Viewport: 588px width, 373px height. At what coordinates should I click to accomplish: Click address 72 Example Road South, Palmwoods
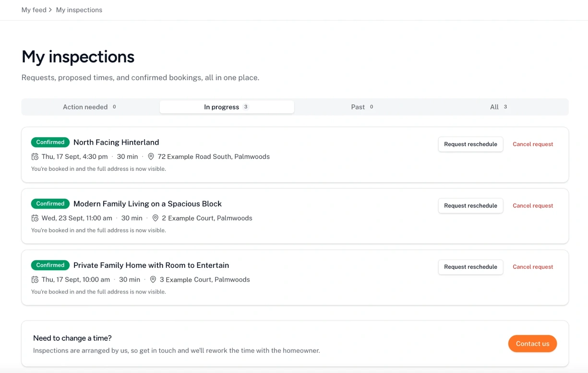[214, 156]
